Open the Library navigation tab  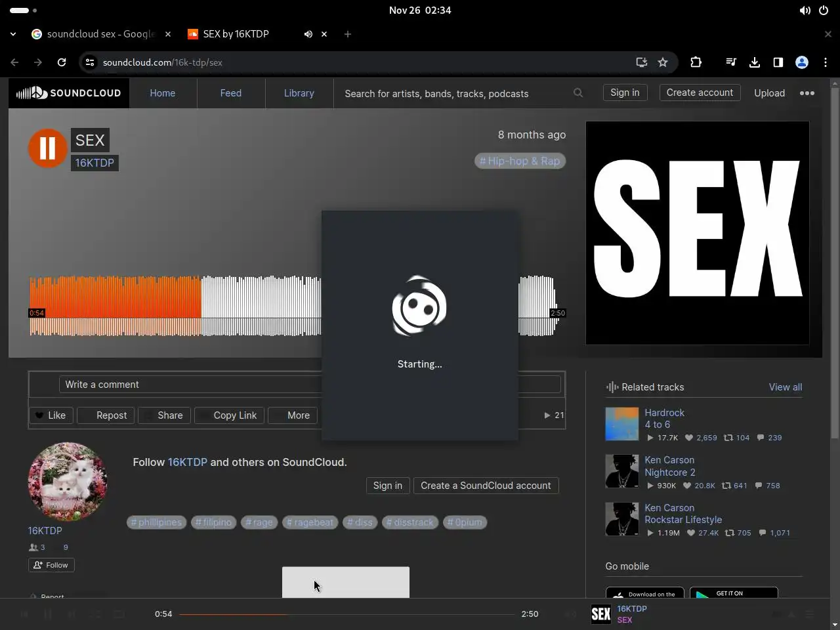coord(299,93)
